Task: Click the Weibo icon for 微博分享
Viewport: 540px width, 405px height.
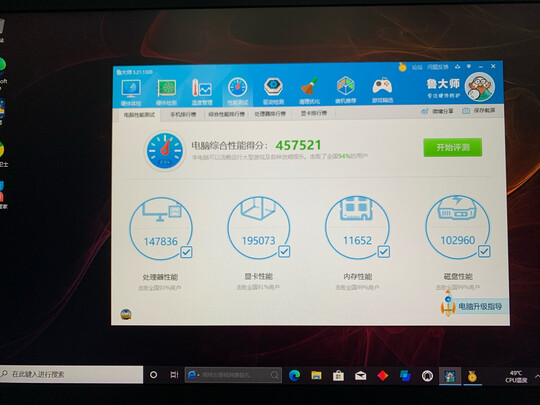Action: [425, 111]
